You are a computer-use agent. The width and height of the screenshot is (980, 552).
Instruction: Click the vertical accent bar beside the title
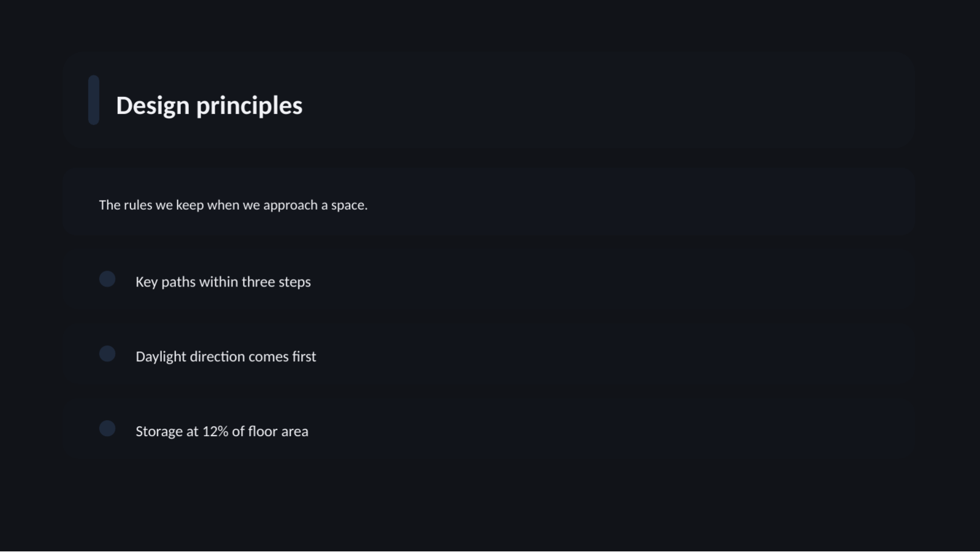[94, 100]
